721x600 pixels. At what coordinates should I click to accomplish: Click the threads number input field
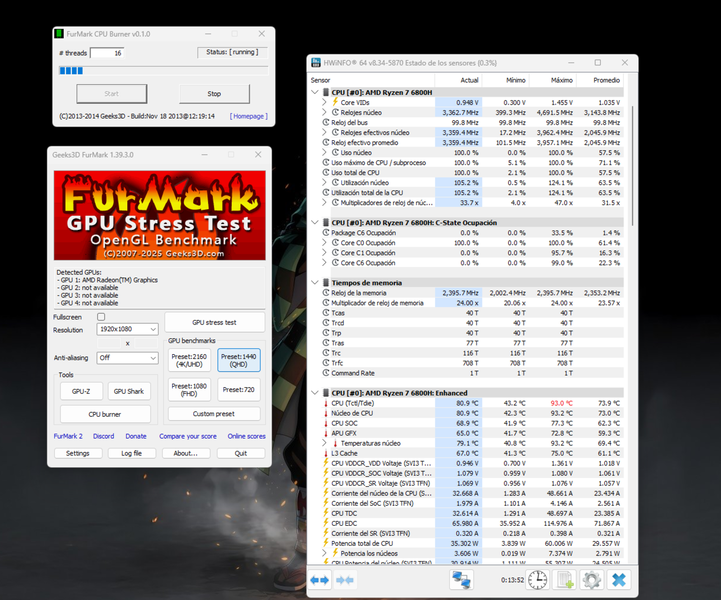[x=106, y=53]
